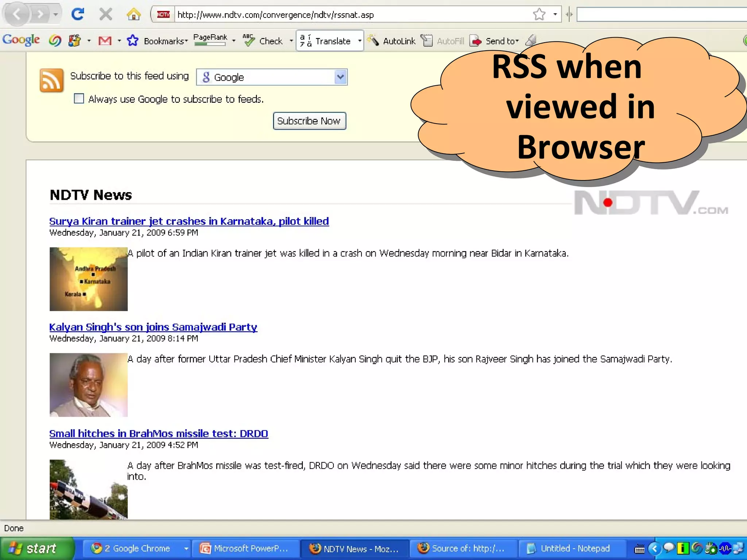Click the blue waveform tray icon

click(x=725, y=548)
